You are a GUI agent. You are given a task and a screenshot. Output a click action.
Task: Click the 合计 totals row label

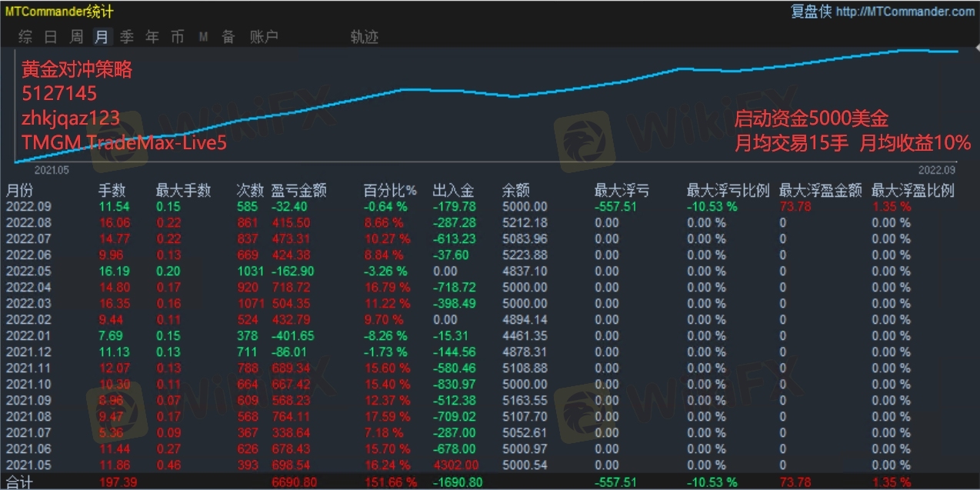pyautogui.click(x=20, y=482)
